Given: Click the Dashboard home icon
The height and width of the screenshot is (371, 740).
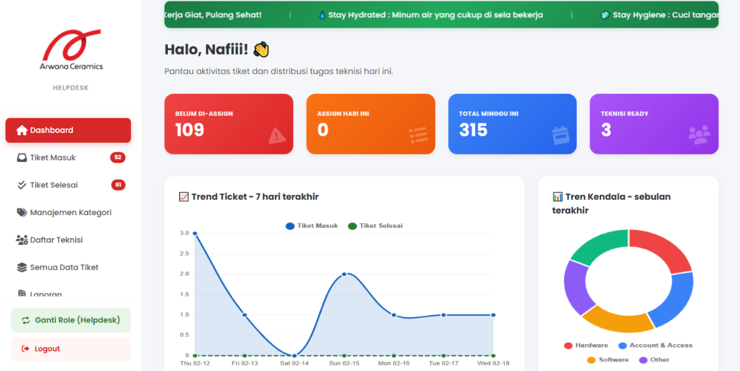Looking at the screenshot, I should coord(21,130).
